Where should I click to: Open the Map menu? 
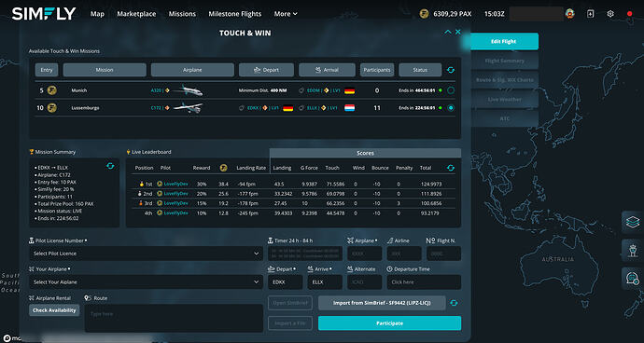pos(97,14)
